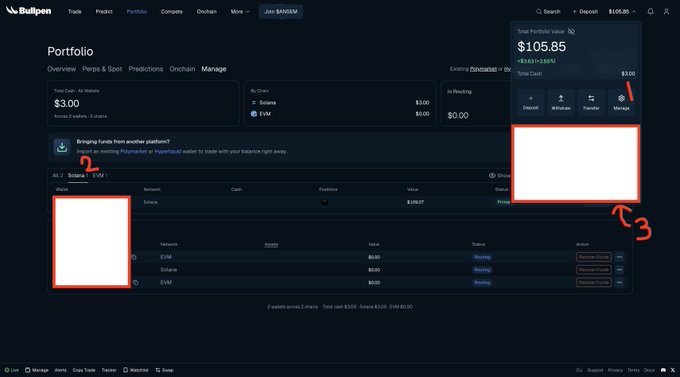
Task: Click the EVM chain icon under By Chain
Action: [x=254, y=114]
